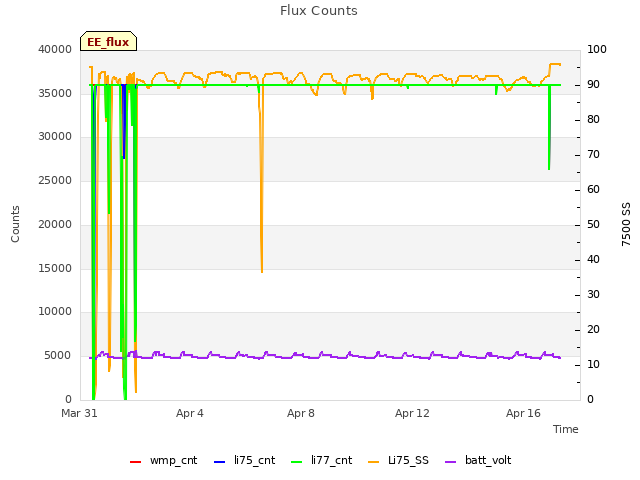Screen dimensions: 640x480
Task: Click the 70 right axis tick label
Action: (593, 155)
